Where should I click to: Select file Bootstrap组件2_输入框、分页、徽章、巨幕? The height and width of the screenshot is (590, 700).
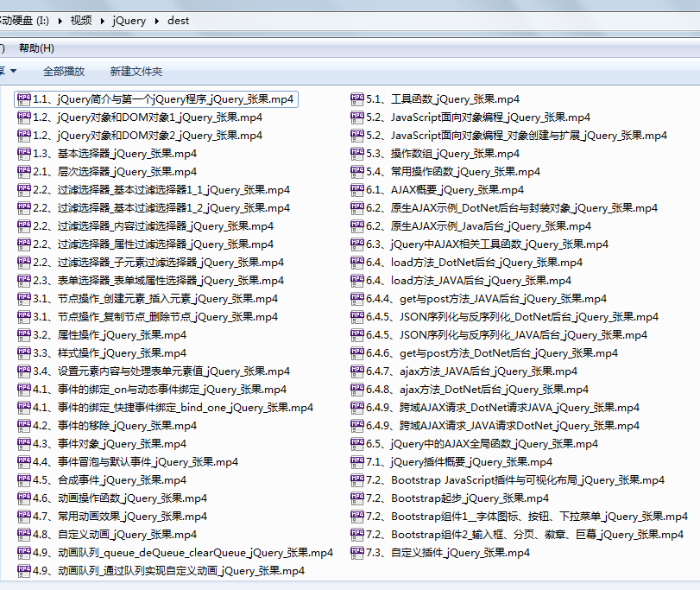tap(517, 535)
